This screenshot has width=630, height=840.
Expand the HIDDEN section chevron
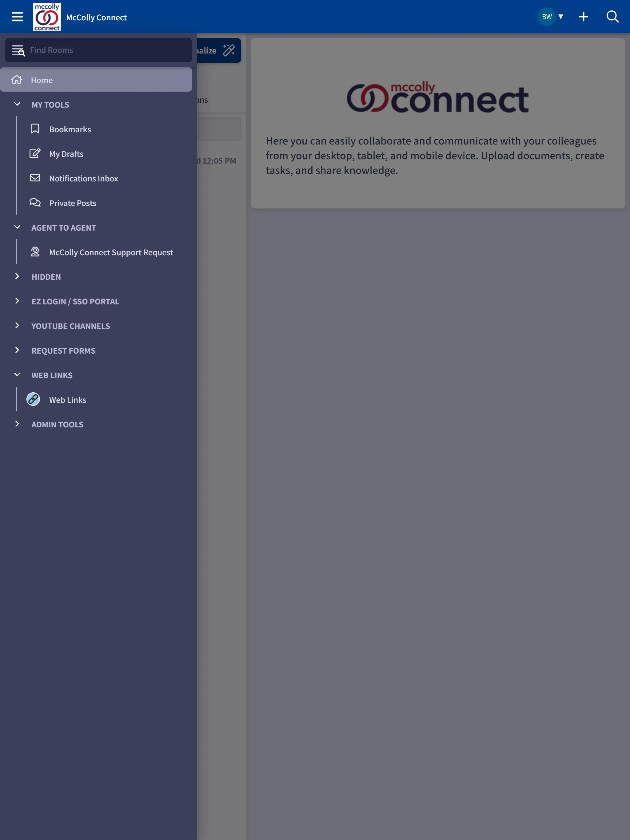(x=17, y=276)
